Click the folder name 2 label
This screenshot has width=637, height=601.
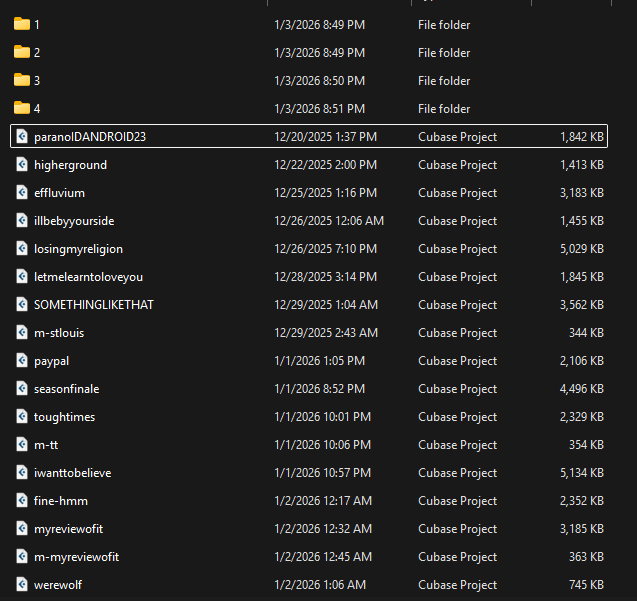[37, 53]
